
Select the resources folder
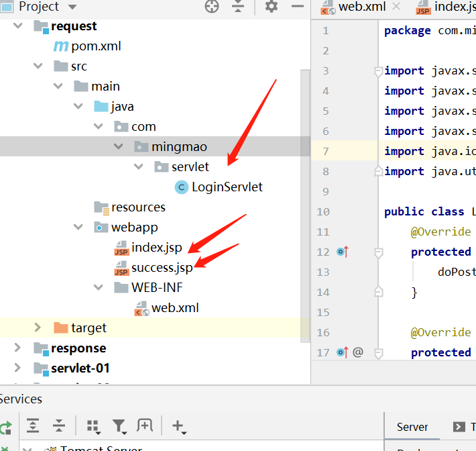pos(138,207)
